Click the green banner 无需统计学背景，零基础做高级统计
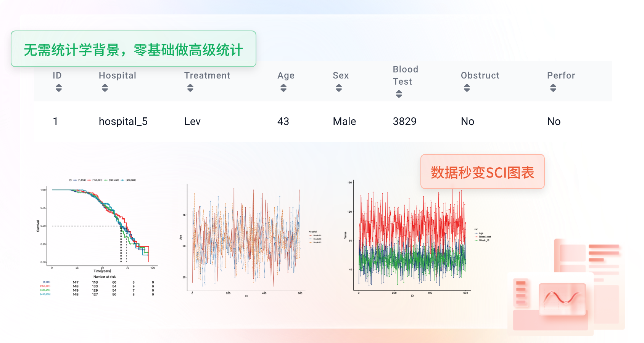Image resolution: width=644 pixels, height=343 pixels. tap(134, 49)
